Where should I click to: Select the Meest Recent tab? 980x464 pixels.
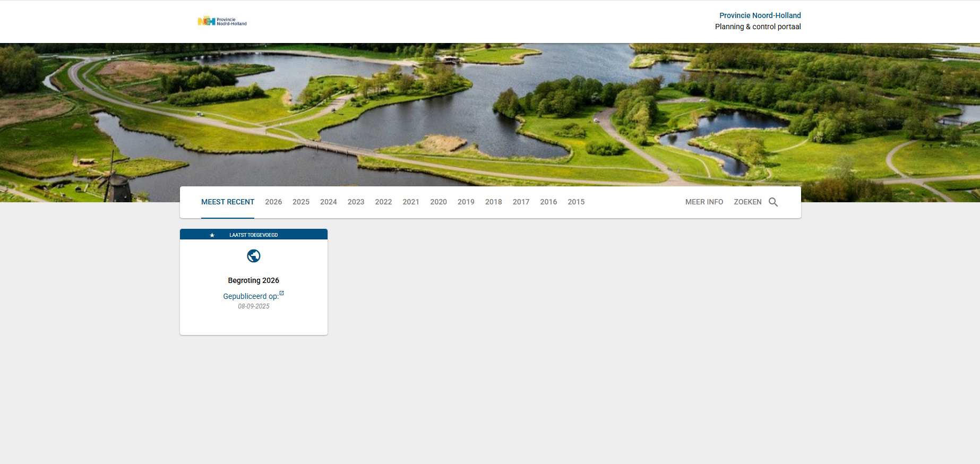pos(227,202)
